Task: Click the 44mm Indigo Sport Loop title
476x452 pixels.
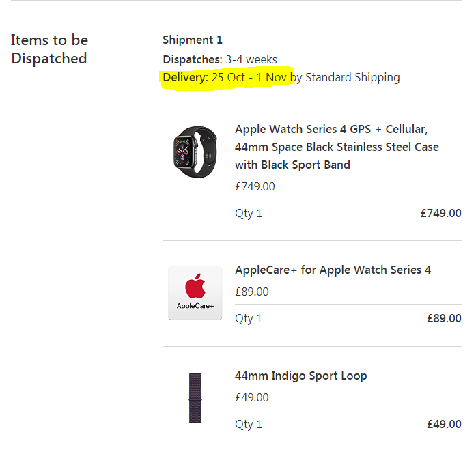Action: coord(300,376)
